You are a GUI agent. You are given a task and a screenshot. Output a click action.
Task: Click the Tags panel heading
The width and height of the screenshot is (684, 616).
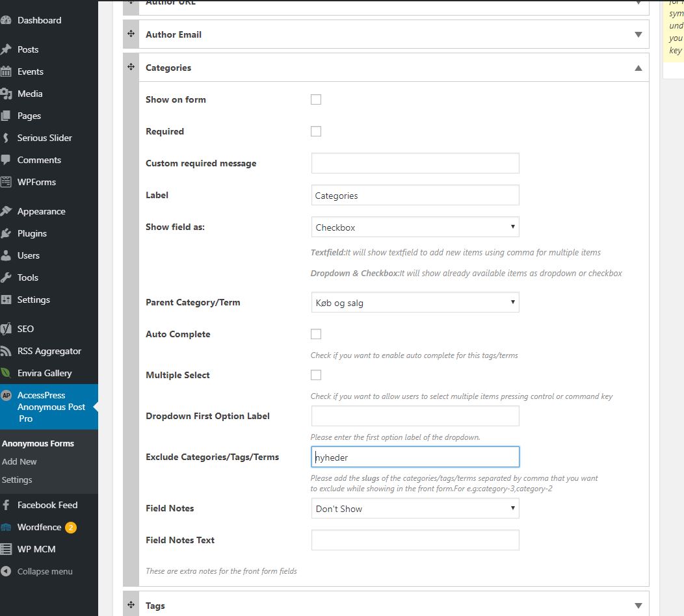[155, 606]
